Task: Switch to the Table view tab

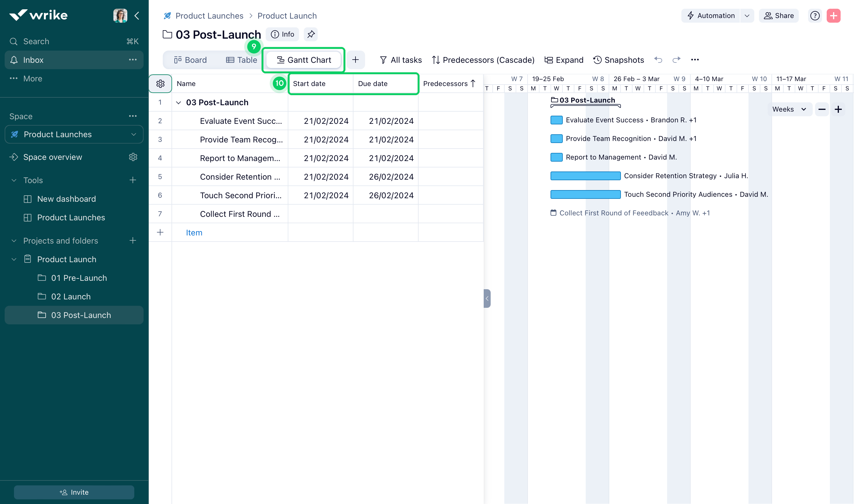Action: click(242, 60)
